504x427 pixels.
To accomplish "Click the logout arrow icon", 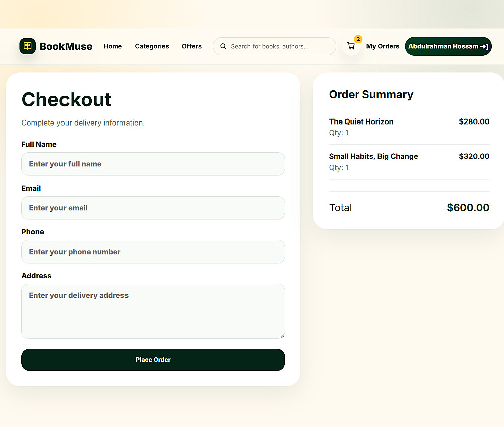I will (x=484, y=46).
